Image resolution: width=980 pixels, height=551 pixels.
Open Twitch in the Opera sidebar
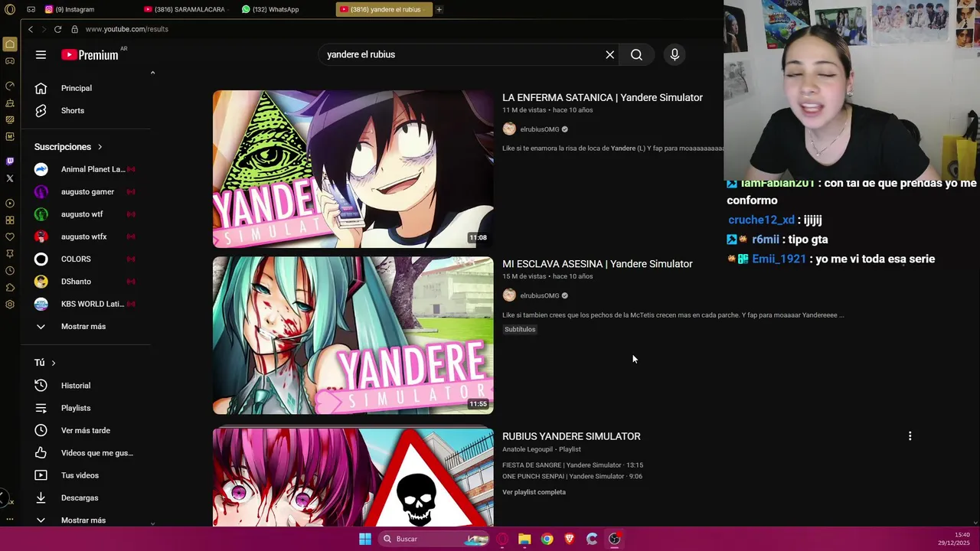click(x=10, y=161)
